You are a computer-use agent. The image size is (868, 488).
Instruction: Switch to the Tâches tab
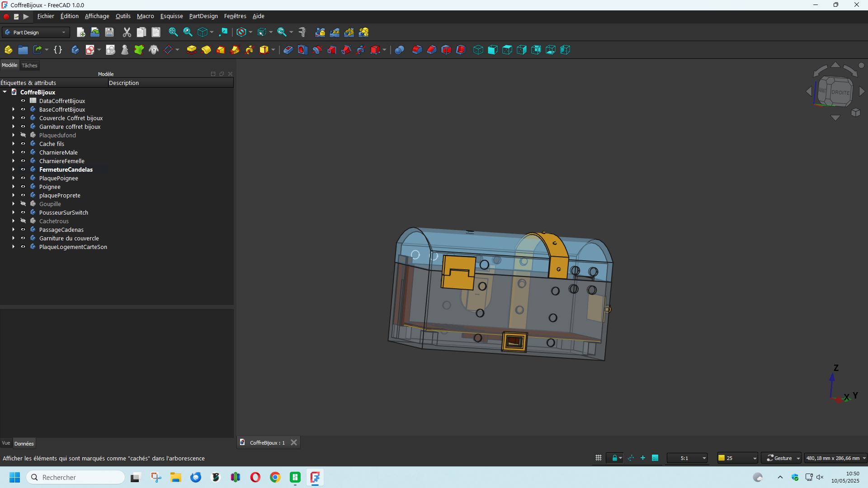[x=29, y=66]
